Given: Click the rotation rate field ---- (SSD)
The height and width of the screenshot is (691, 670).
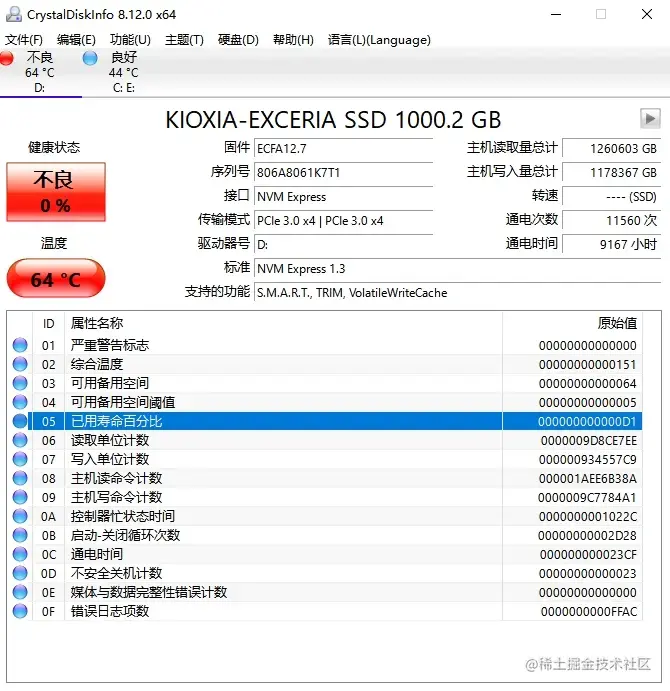Looking at the screenshot, I should click(x=612, y=197).
